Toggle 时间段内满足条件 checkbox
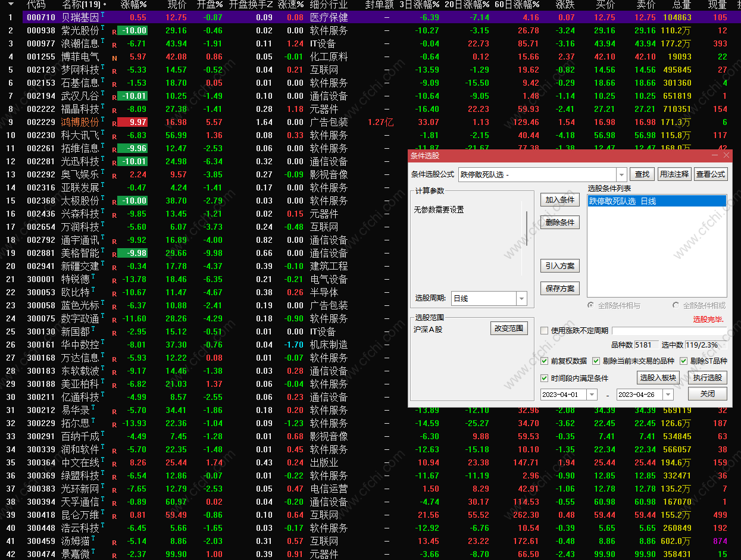Image resolution: width=741 pixels, height=560 pixels. coord(544,378)
